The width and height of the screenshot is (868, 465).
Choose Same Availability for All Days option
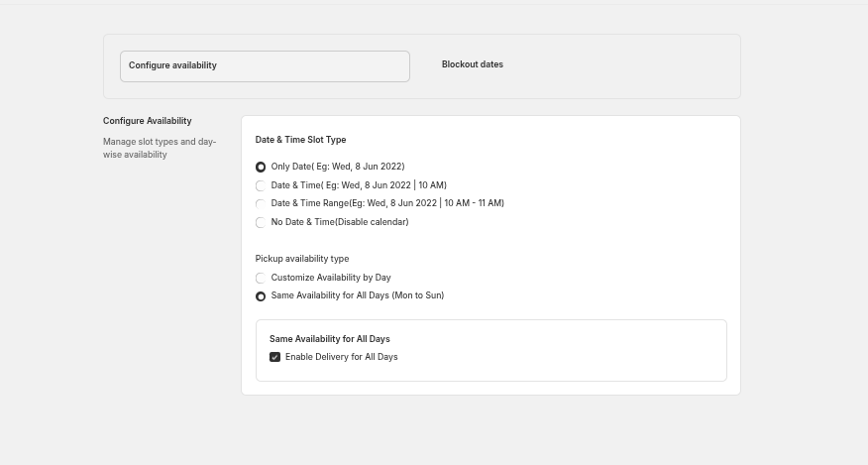point(261,296)
